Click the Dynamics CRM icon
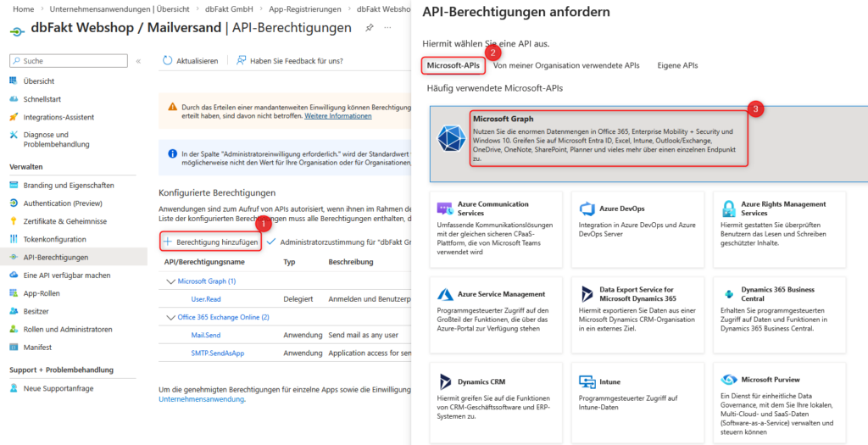Screen dimensions: 868x445 click(x=445, y=382)
